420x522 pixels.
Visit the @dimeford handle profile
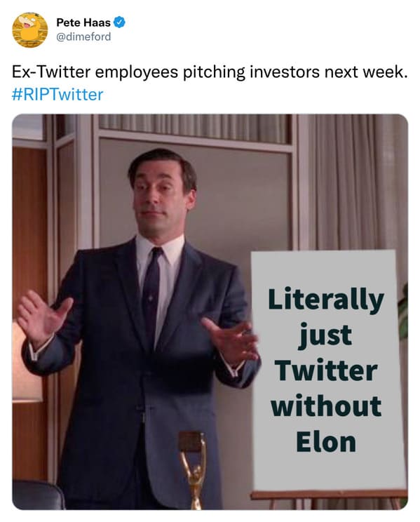(x=83, y=36)
